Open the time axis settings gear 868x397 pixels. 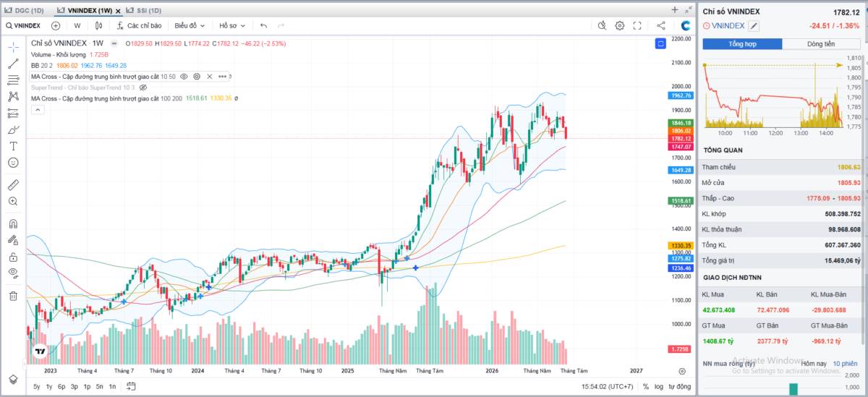pyautogui.click(x=681, y=370)
